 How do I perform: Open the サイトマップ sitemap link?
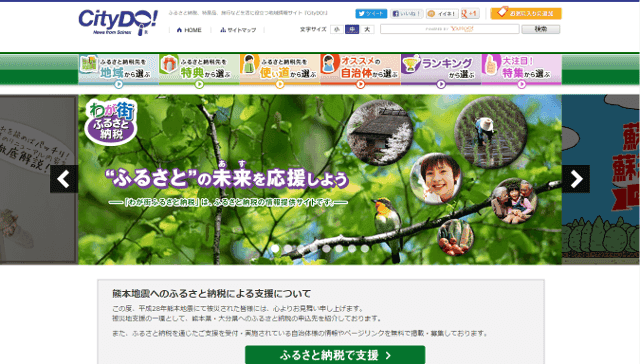[x=238, y=30]
